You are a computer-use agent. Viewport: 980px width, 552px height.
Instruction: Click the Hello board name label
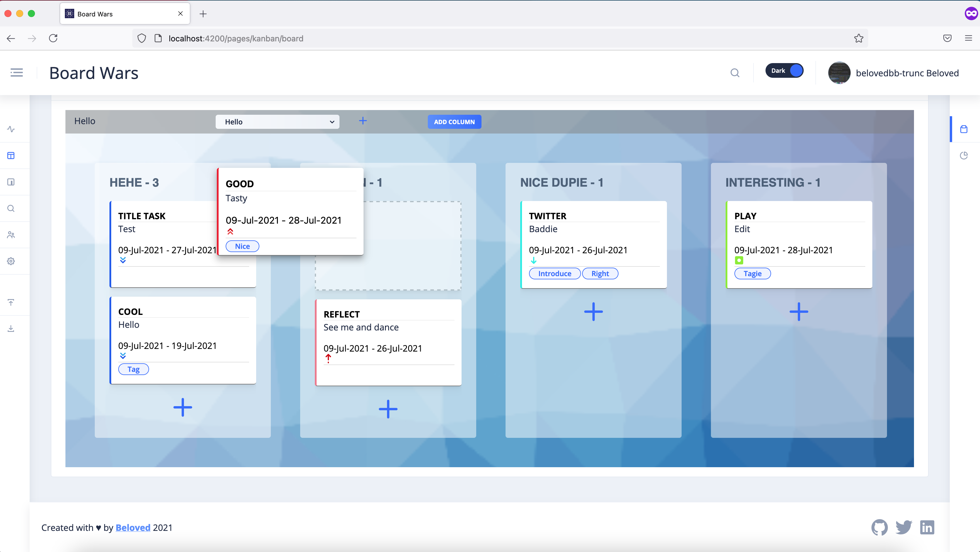[85, 121]
